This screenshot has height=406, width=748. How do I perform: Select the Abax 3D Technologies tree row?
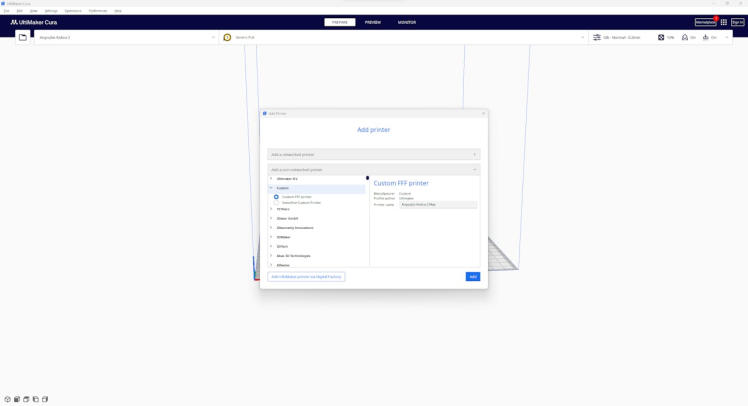point(316,256)
